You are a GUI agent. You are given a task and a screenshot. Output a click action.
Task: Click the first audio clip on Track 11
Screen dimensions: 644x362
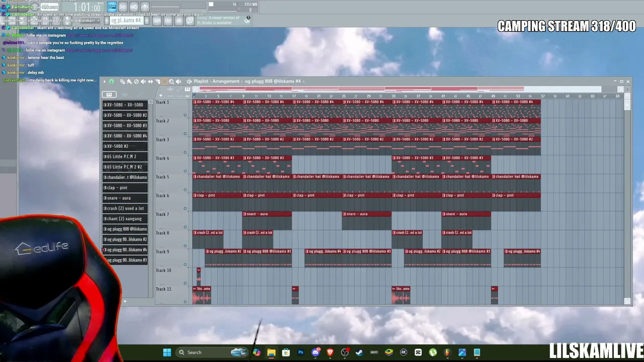pyautogui.click(x=202, y=295)
